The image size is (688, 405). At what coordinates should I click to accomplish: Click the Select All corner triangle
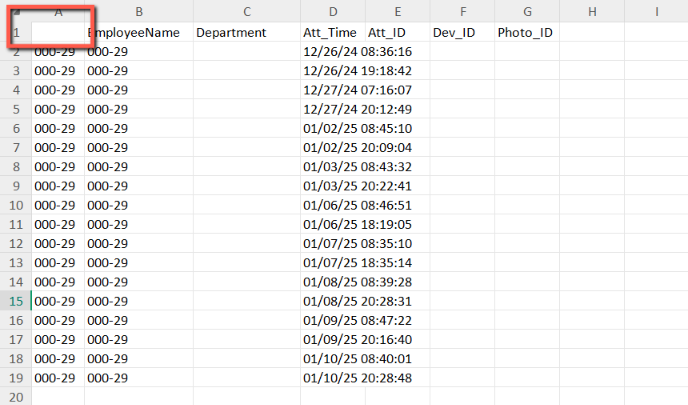(x=16, y=11)
